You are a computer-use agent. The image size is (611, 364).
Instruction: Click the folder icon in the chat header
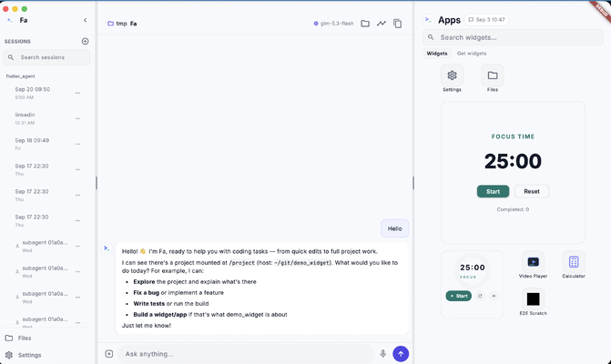click(x=365, y=24)
